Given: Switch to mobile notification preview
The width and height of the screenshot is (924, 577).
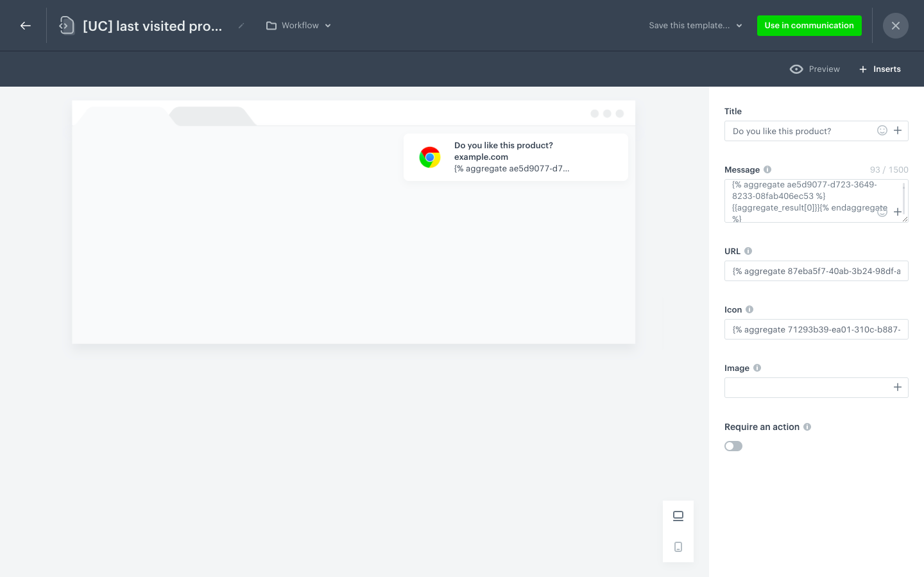Looking at the screenshot, I should pos(678,546).
